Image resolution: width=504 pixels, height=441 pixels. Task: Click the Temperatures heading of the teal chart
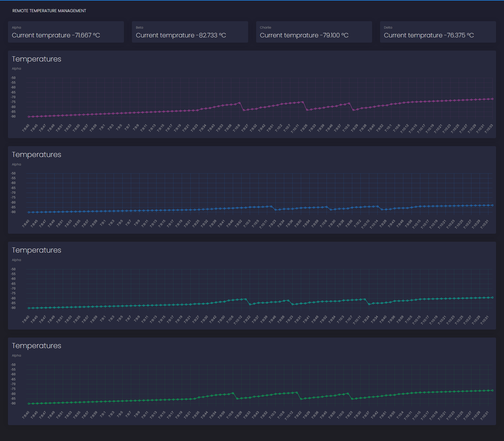[37, 250]
